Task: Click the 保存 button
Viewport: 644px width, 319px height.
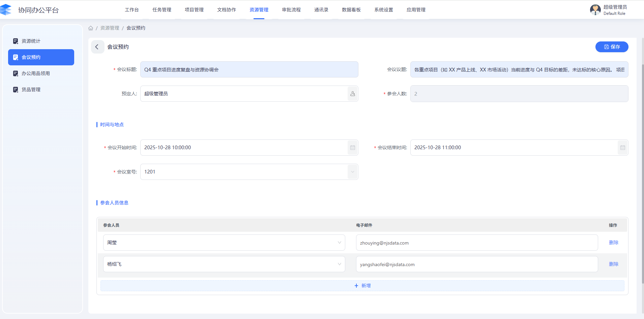Action: pyautogui.click(x=612, y=47)
